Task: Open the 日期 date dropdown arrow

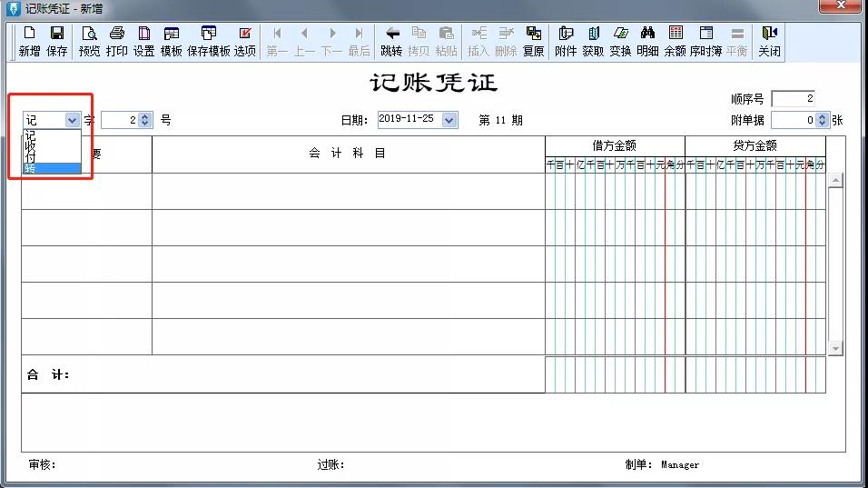Action: click(449, 120)
